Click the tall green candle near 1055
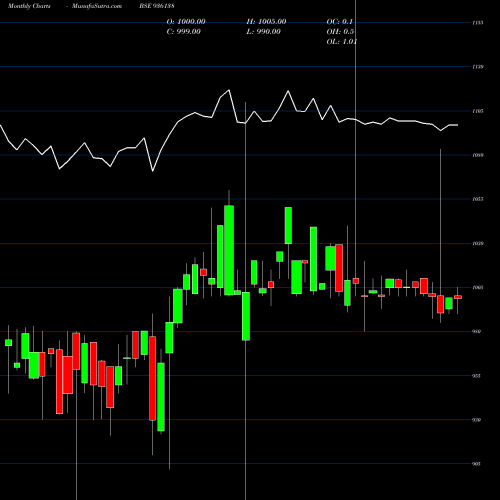 click(x=229, y=250)
